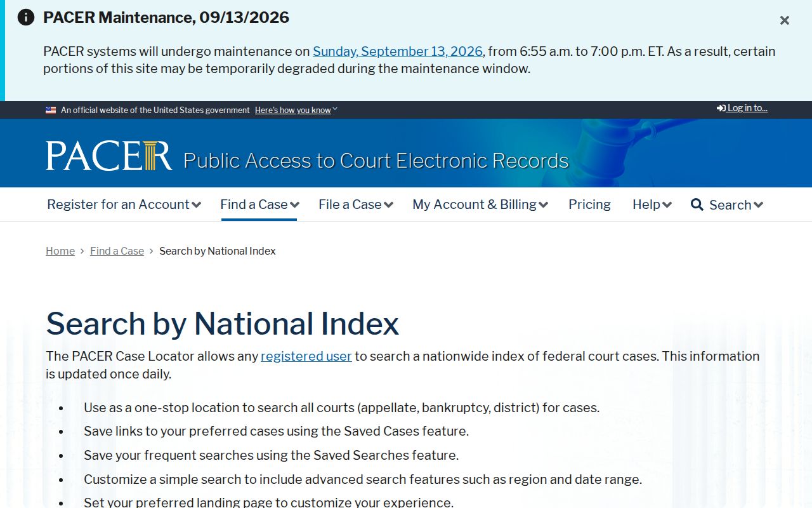Viewport: 812px width, 508px height.
Task: Click the PACER logo
Action: 108,156
